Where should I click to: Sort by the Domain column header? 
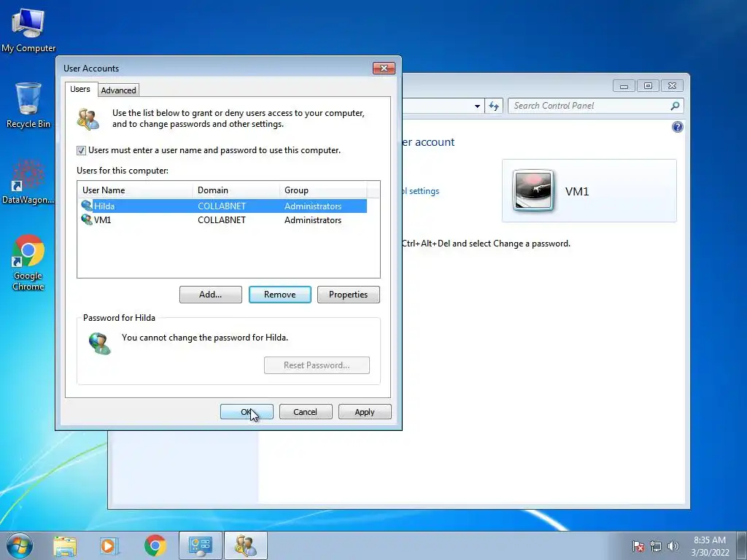[236, 190]
